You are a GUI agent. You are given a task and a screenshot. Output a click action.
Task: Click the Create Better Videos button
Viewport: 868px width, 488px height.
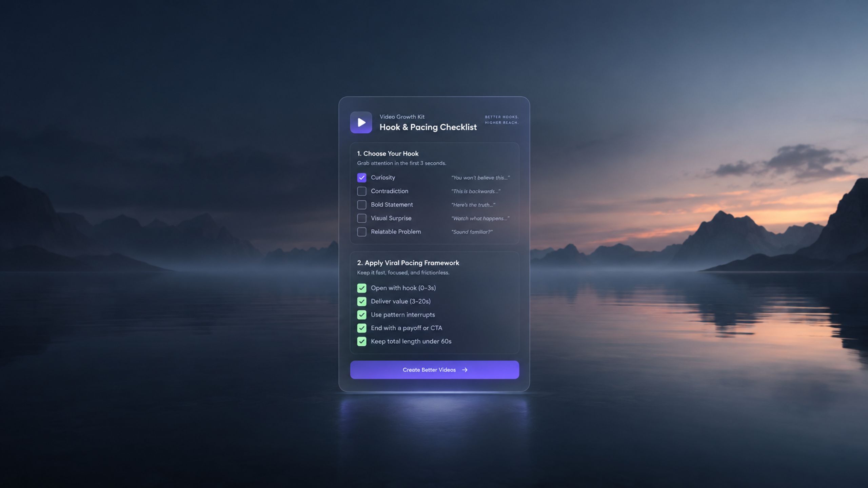(x=434, y=370)
